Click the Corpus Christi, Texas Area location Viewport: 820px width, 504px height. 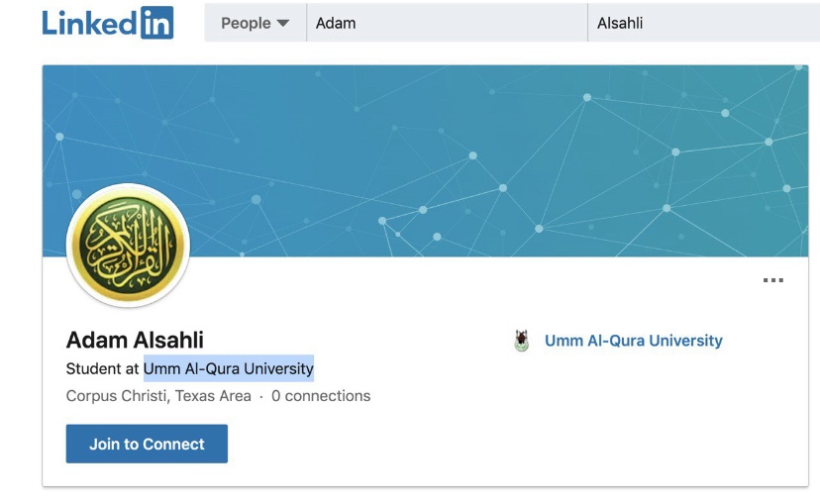pyautogui.click(x=158, y=396)
